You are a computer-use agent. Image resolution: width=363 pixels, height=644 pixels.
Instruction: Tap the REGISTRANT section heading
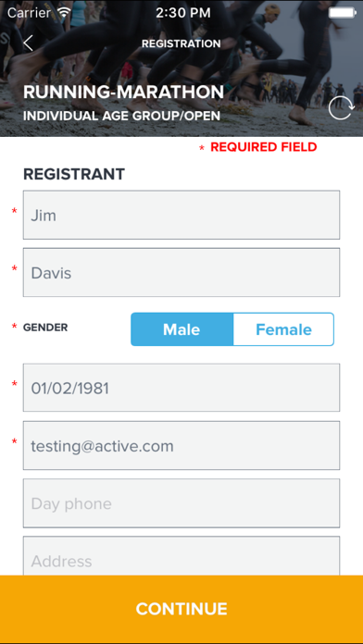pos(74,174)
